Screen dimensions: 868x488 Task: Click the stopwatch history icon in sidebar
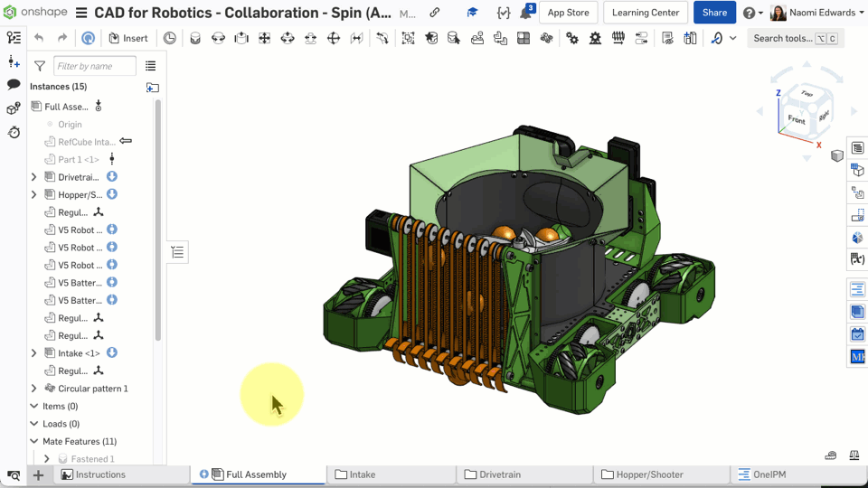pos(14,132)
